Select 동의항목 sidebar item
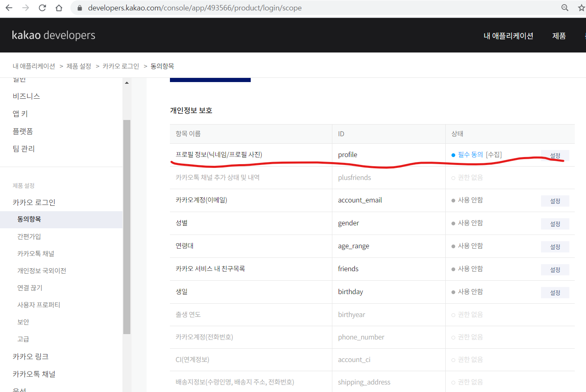The image size is (586, 392). (61, 219)
